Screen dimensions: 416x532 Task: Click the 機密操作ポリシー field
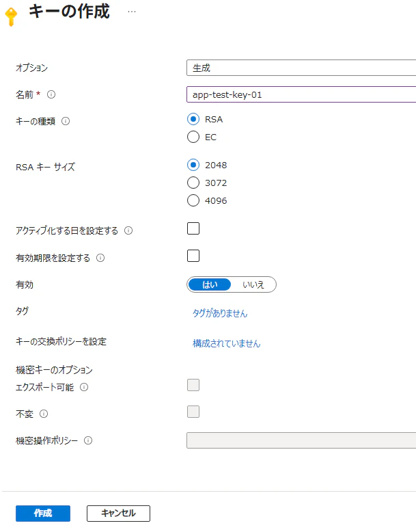tap(301, 440)
